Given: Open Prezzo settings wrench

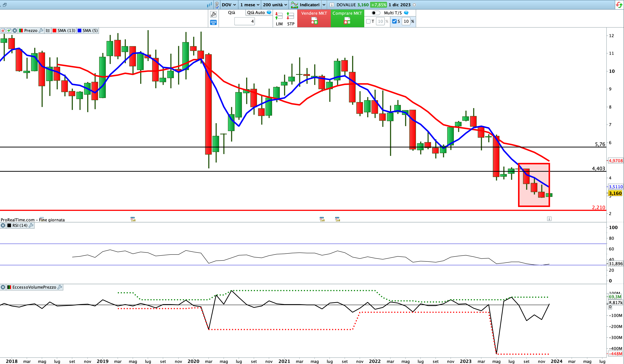Looking at the screenshot, I should (41, 31).
